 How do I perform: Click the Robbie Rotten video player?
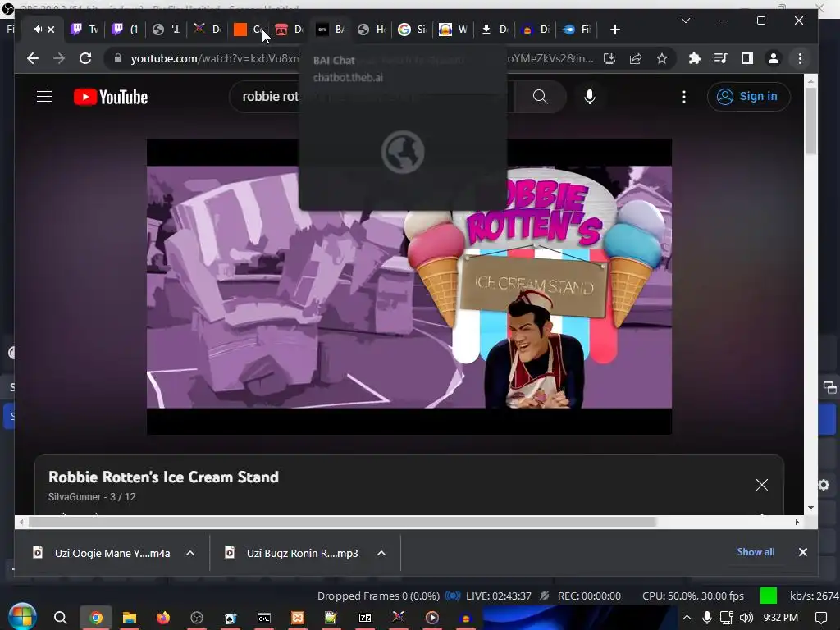(409, 286)
